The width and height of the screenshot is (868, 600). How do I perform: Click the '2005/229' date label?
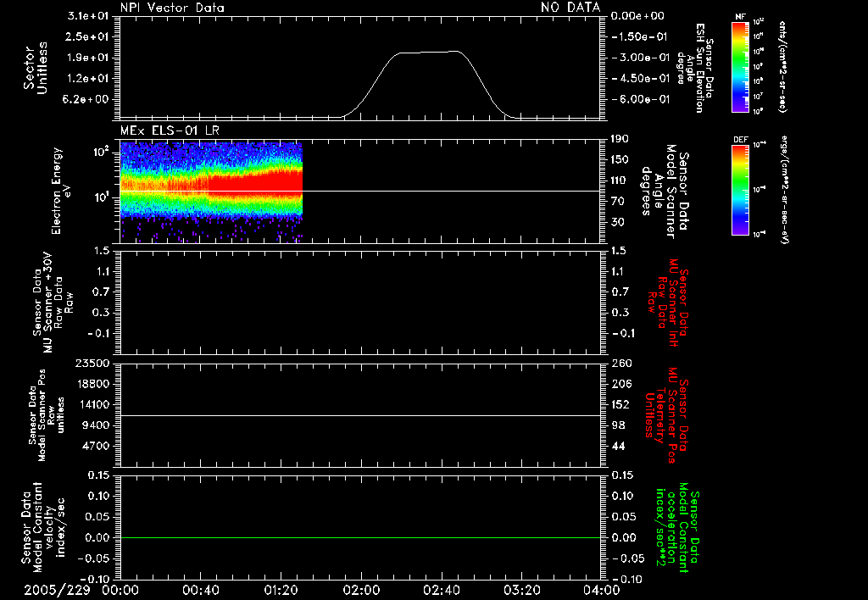(x=57, y=590)
